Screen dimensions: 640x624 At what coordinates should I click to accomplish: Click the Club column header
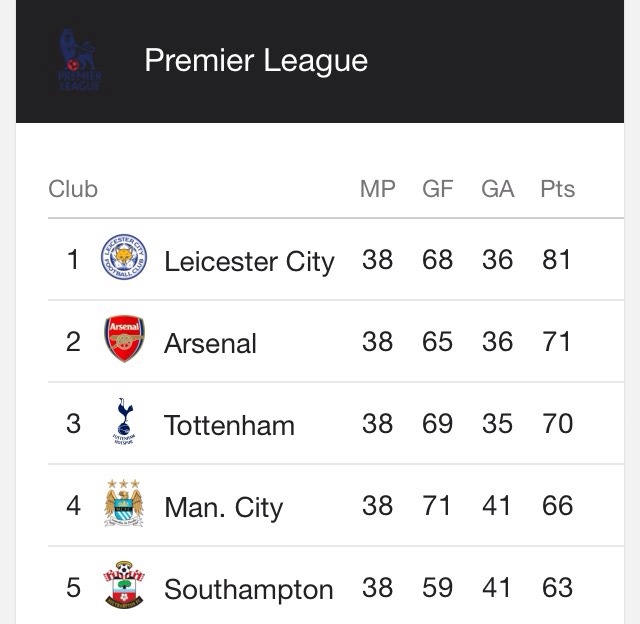(x=73, y=189)
